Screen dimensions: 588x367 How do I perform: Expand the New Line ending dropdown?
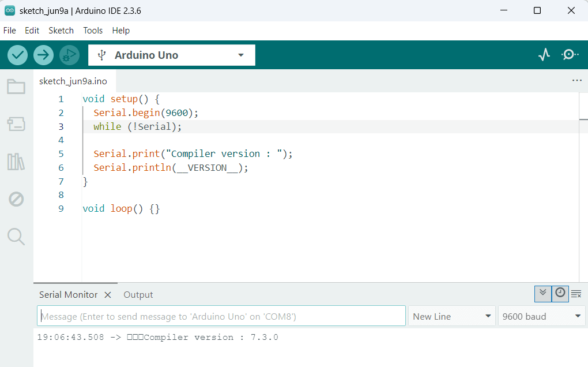[x=452, y=316]
